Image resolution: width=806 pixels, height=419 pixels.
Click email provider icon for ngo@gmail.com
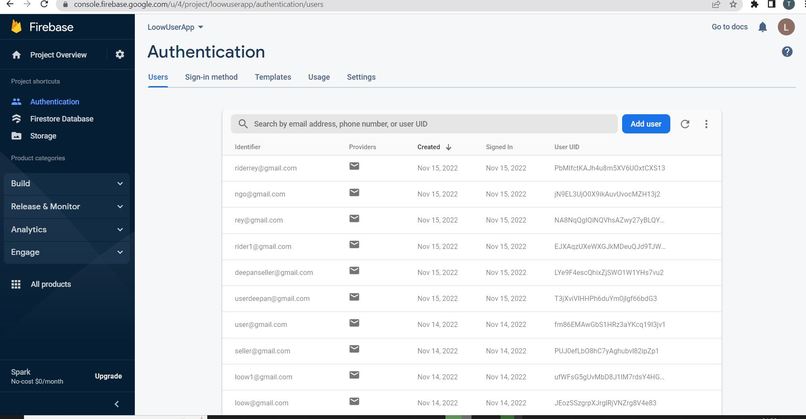(x=354, y=192)
